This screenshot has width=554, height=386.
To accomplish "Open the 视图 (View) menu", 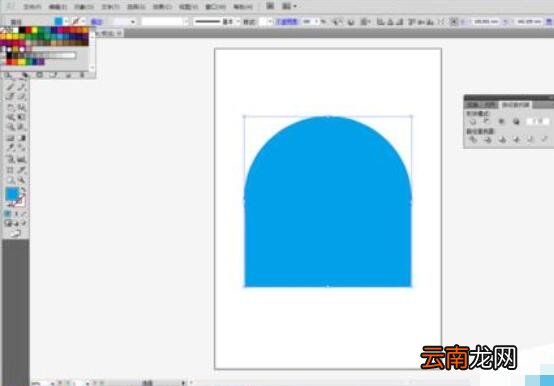I will coord(188,7).
